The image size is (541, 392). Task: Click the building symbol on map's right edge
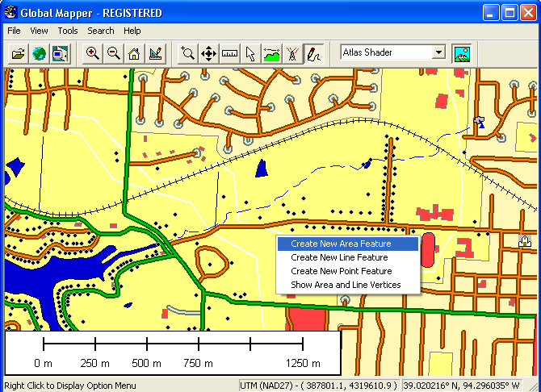point(525,240)
